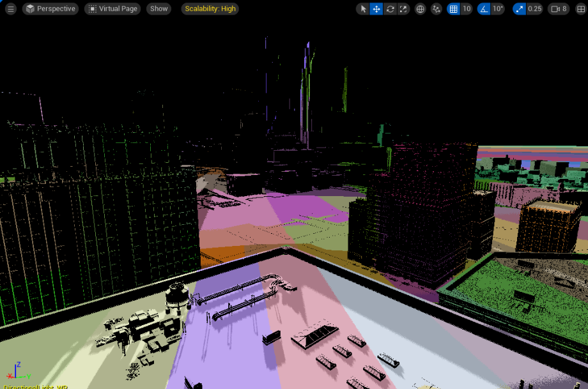588x389 pixels.
Task: Choose the Select objects mode arrow tool
Action: tap(363, 9)
